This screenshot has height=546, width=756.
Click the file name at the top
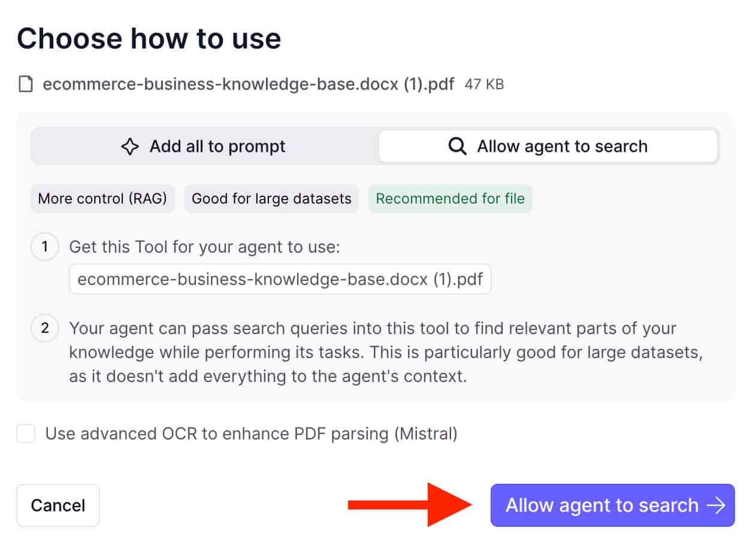249,84
